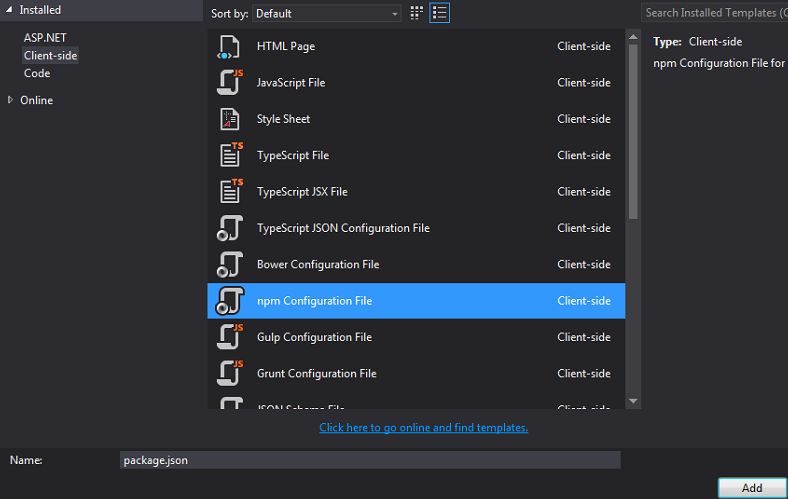Click the JavaScript File label
The image size is (788, 499).
click(291, 82)
